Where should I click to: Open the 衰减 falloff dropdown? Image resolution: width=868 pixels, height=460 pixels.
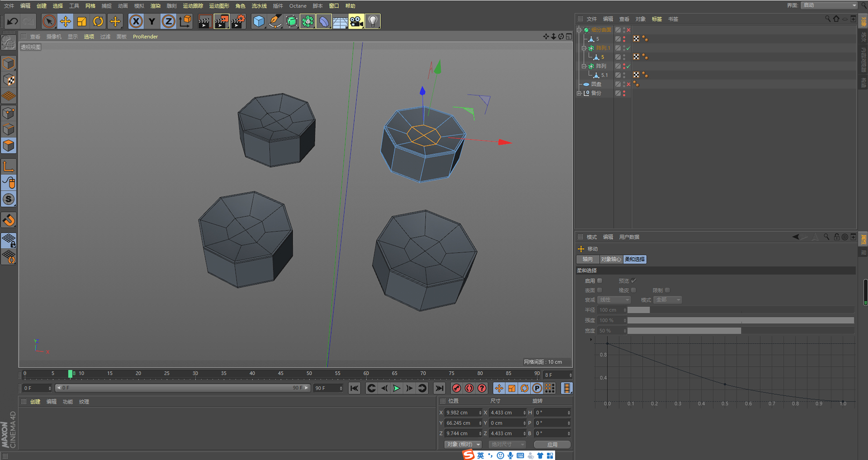coord(614,300)
